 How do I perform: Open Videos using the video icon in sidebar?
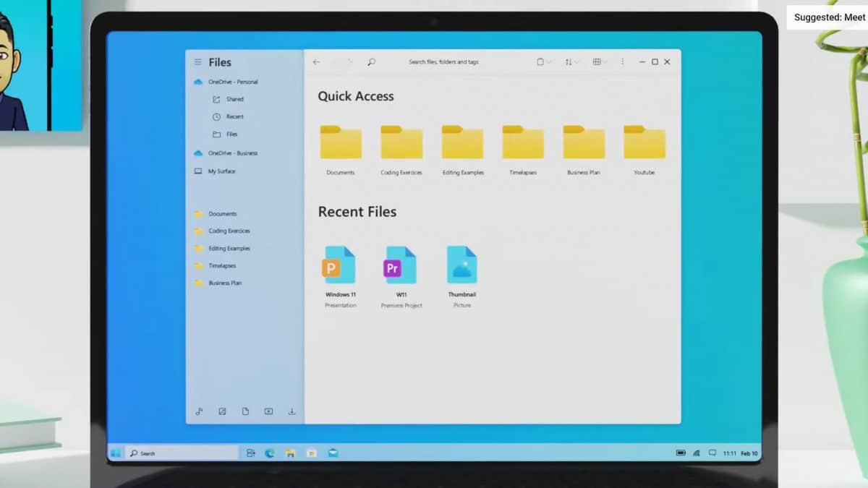[268, 411]
